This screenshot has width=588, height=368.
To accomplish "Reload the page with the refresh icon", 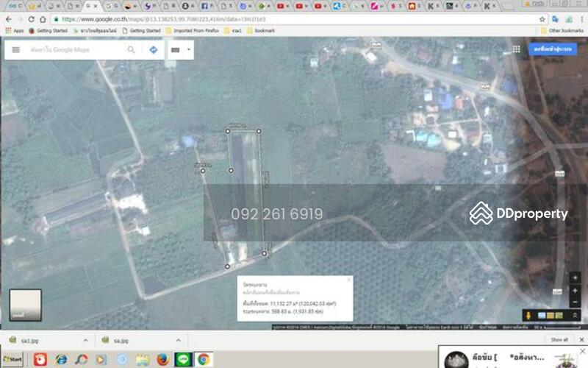I will 31,19.
